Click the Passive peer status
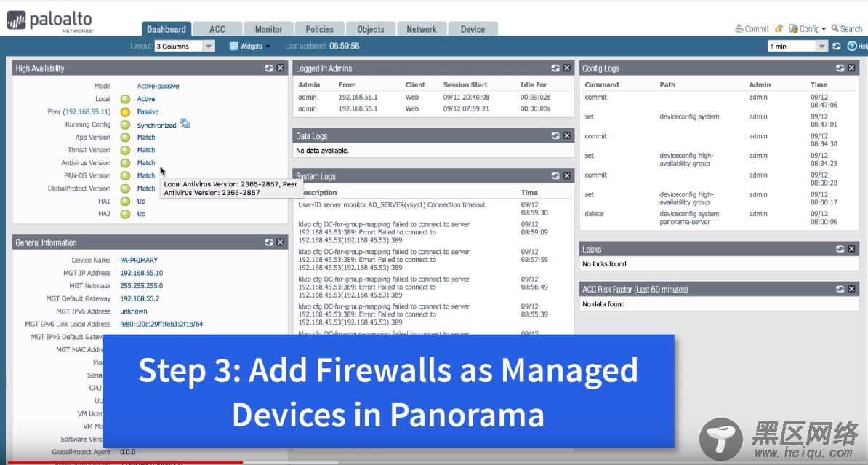 click(x=148, y=111)
